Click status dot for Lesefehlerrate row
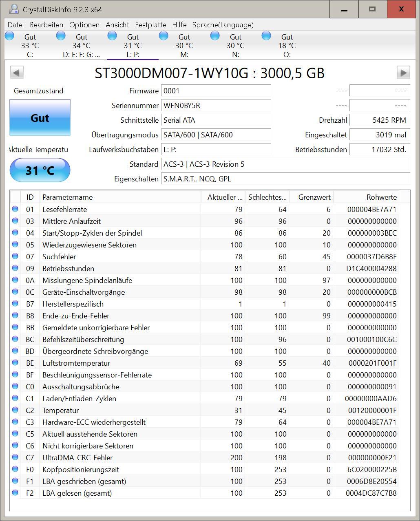The image size is (420, 521). 15,209
